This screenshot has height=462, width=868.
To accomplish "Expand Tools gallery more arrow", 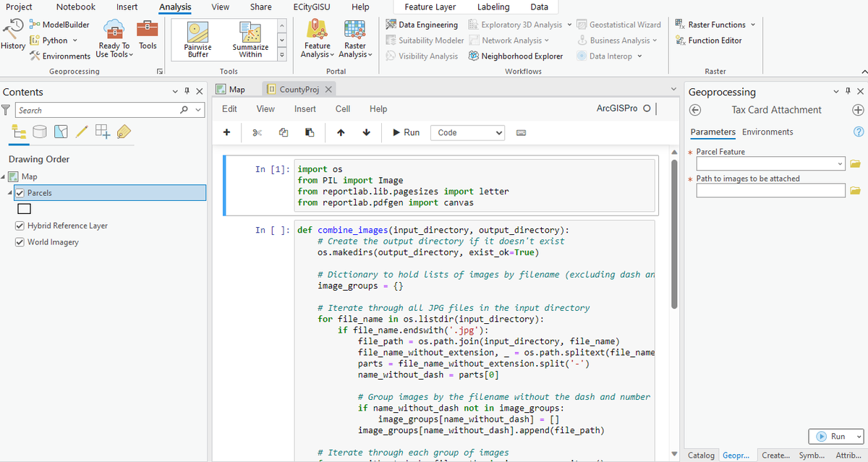I will pyautogui.click(x=282, y=54).
